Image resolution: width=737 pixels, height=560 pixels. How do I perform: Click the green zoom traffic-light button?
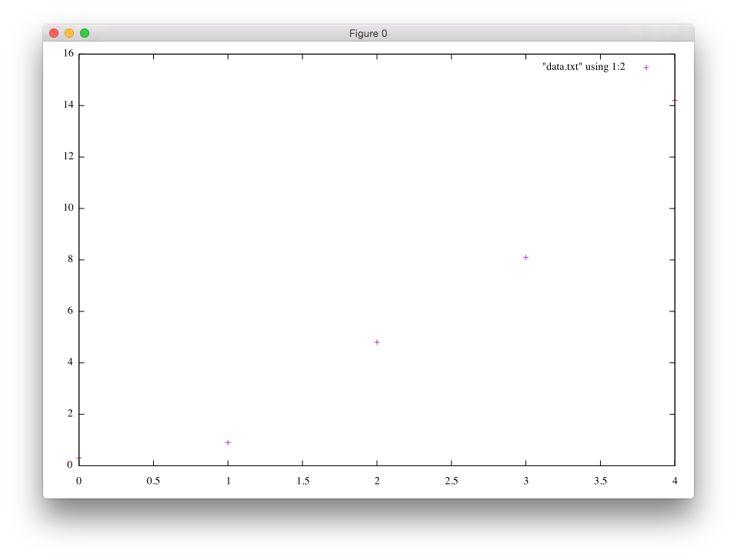coord(83,33)
